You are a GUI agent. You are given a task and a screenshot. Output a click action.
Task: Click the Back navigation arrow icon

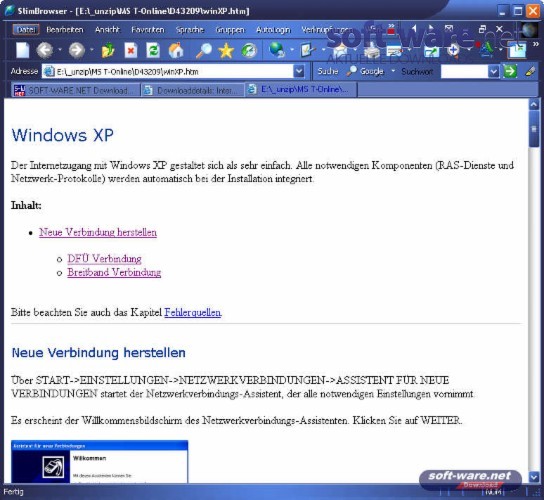44,50
